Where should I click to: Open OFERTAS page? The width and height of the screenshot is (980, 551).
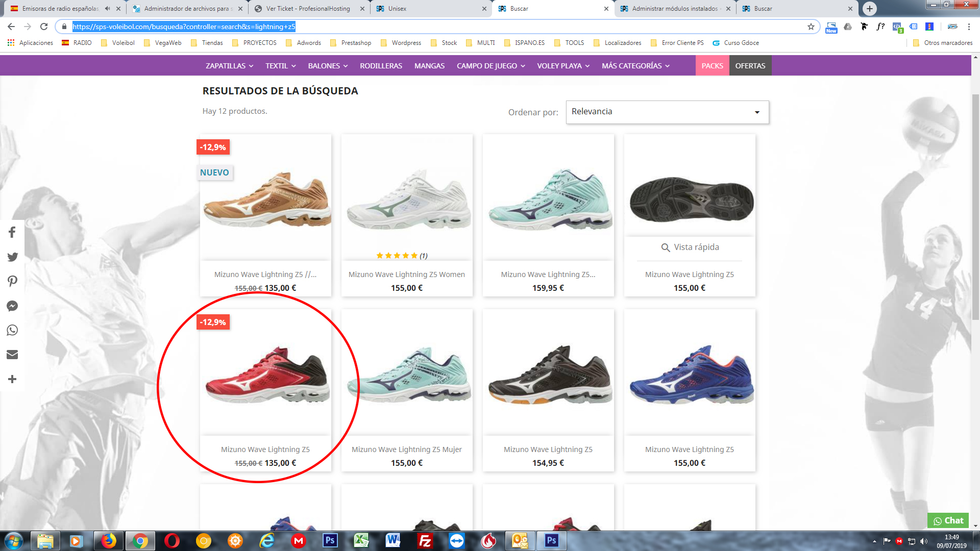tap(750, 66)
